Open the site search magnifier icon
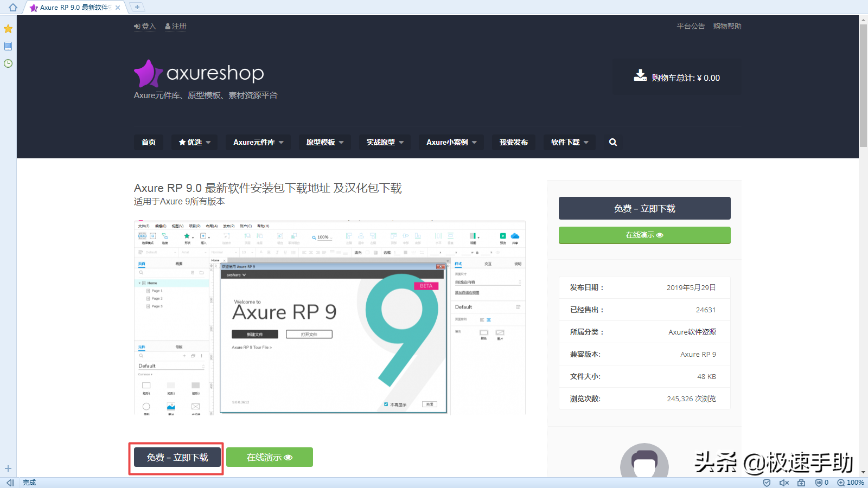The height and width of the screenshot is (488, 868). coord(613,142)
